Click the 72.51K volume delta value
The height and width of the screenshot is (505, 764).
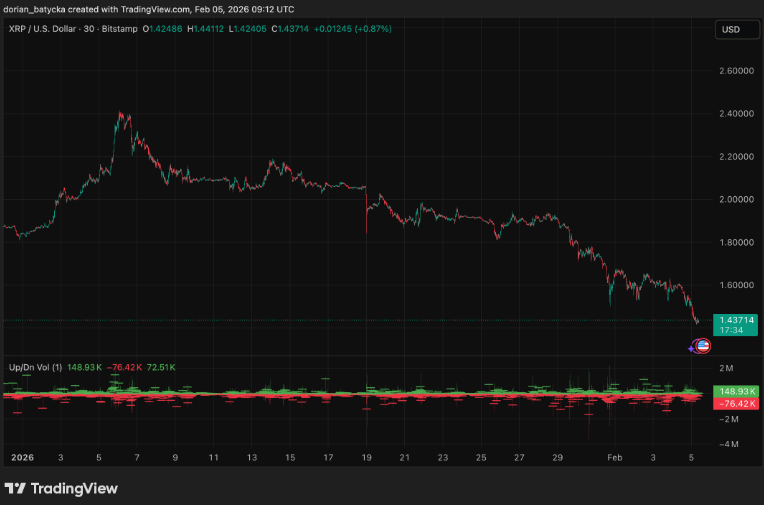(160, 367)
